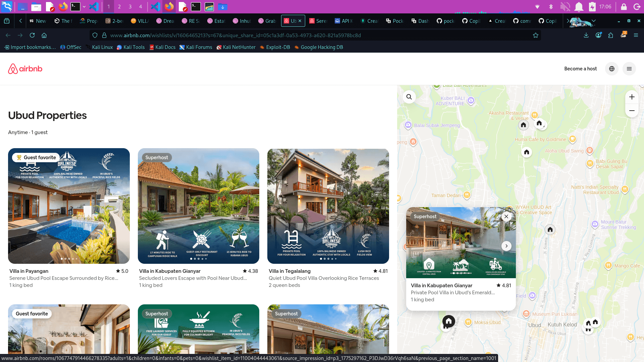
Task: Open the language globe selector
Action: (612, 69)
